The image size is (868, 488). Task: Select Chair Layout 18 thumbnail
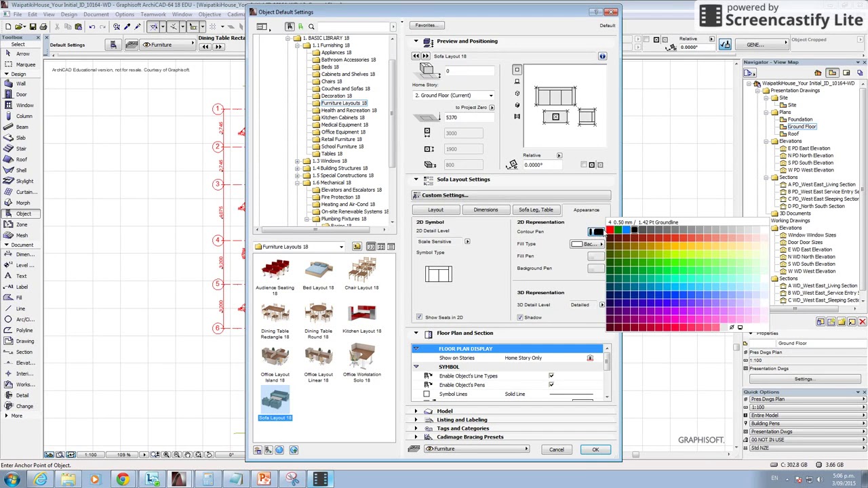[361, 274]
